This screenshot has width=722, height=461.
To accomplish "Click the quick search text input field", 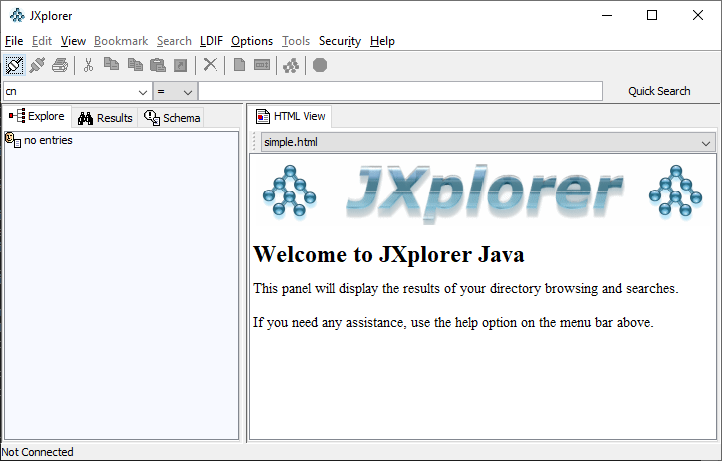I will (400, 91).
